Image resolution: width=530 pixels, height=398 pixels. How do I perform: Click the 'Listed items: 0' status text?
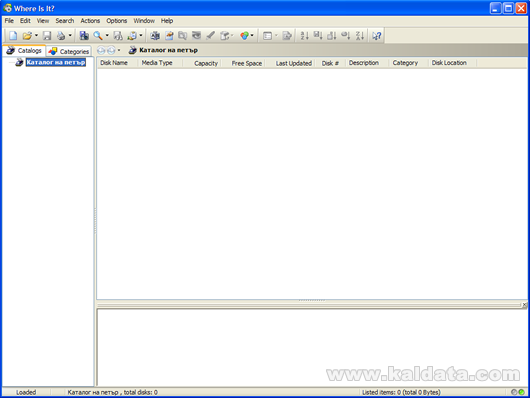tap(381, 392)
